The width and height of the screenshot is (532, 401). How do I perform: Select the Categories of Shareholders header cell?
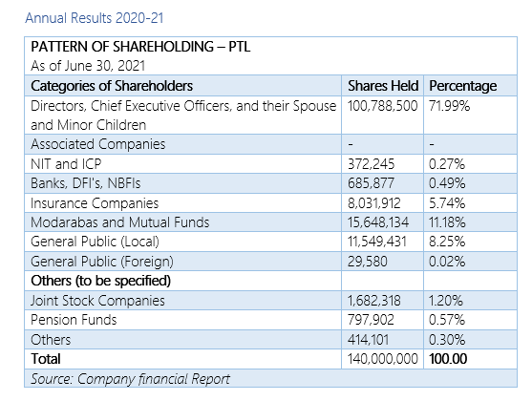[182, 86]
